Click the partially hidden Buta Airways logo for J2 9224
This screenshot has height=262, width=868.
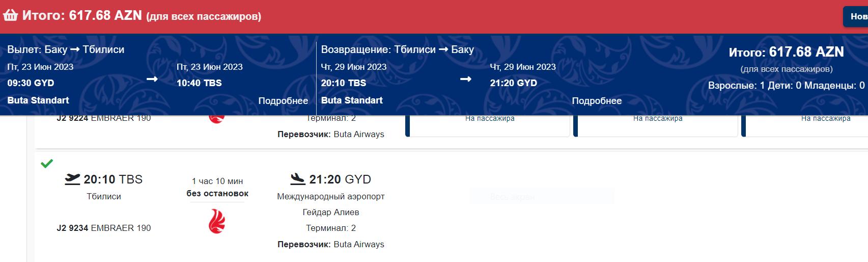(217, 119)
